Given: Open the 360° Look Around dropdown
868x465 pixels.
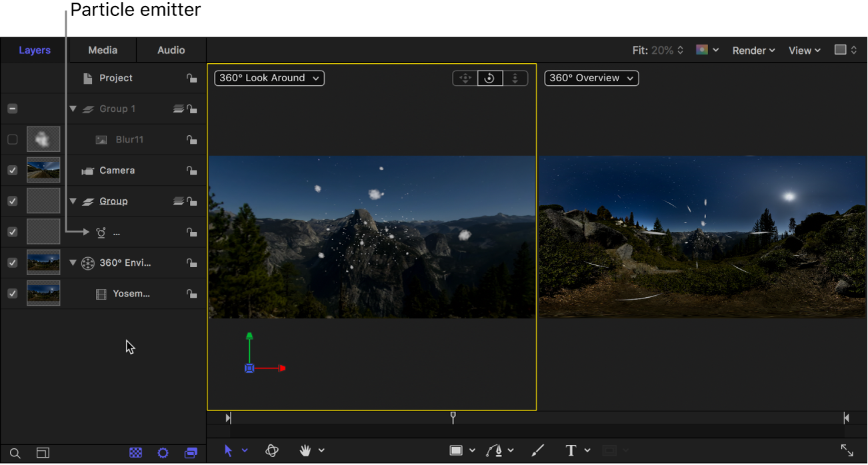Looking at the screenshot, I should pos(269,78).
